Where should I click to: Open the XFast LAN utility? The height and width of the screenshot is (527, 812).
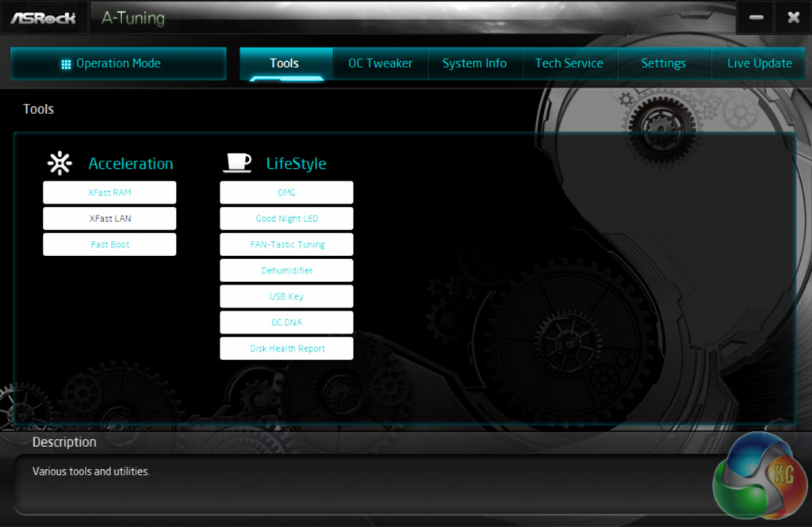coord(109,219)
